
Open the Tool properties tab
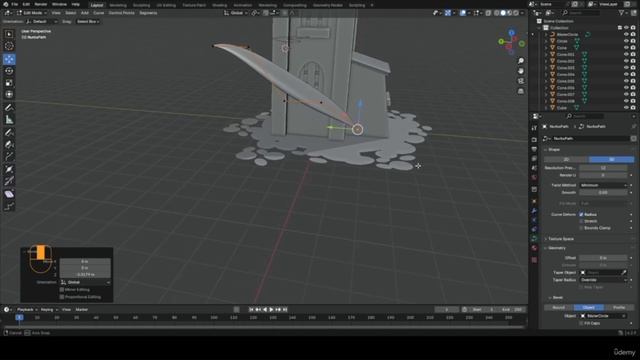coord(534,128)
